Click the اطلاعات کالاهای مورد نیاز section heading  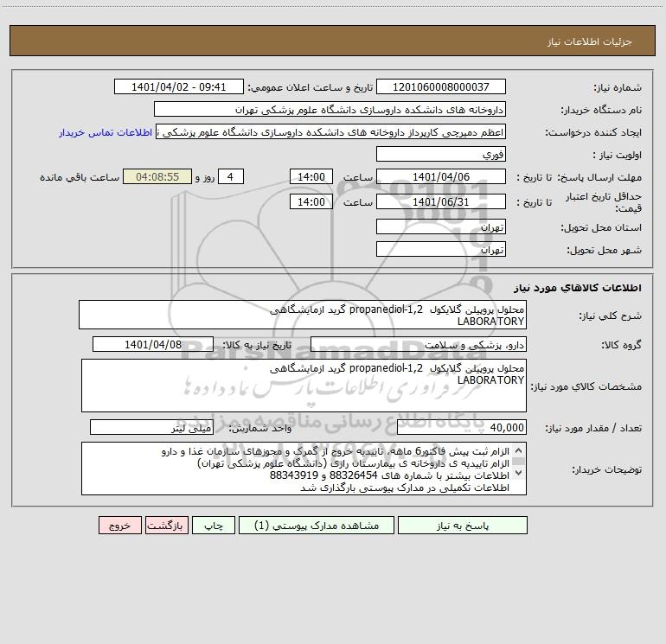(578, 288)
